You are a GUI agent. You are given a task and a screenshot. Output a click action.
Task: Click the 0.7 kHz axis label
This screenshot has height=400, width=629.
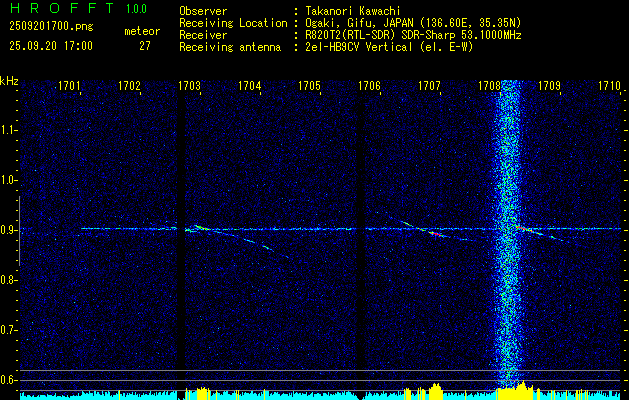7,330
